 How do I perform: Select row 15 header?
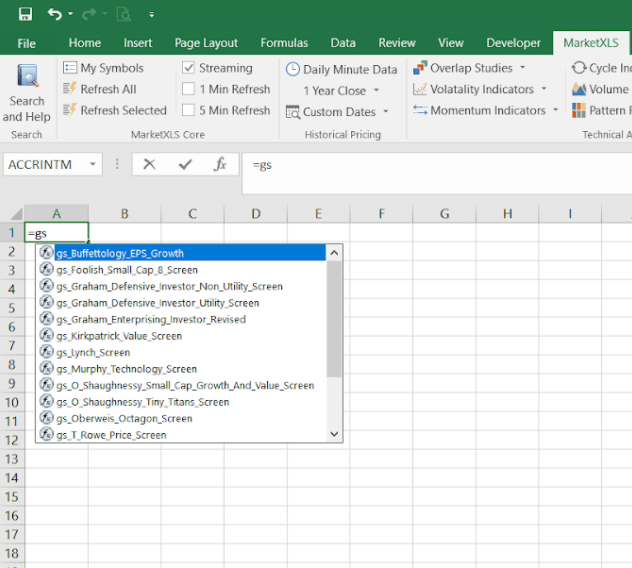click(x=12, y=496)
